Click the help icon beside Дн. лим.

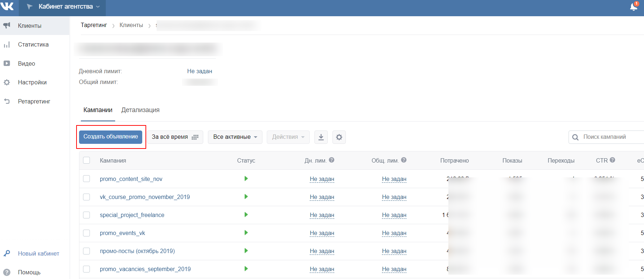click(x=331, y=160)
